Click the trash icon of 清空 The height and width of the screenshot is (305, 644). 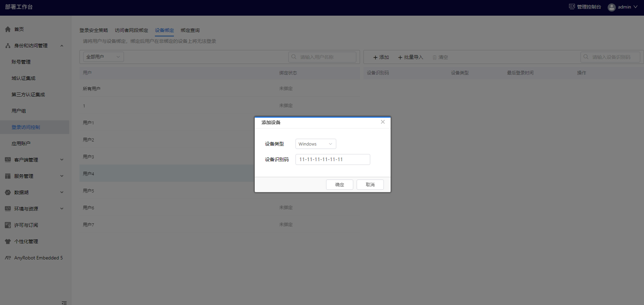pos(434,57)
